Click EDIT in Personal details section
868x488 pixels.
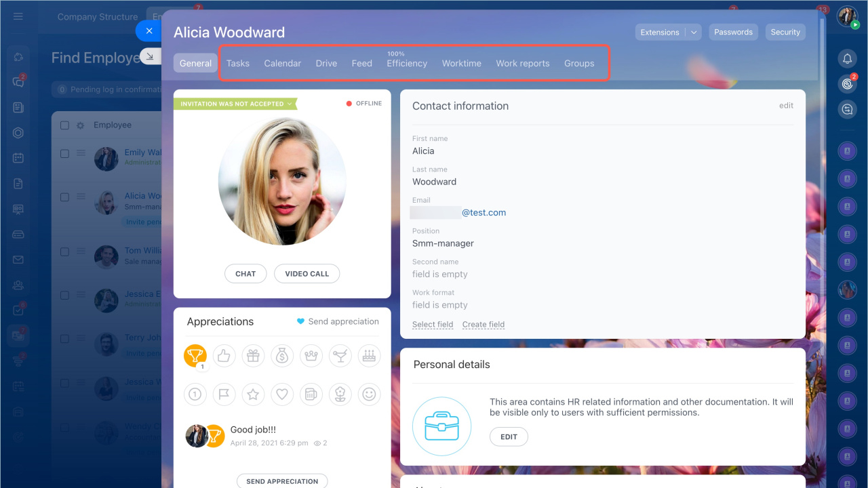tap(509, 437)
